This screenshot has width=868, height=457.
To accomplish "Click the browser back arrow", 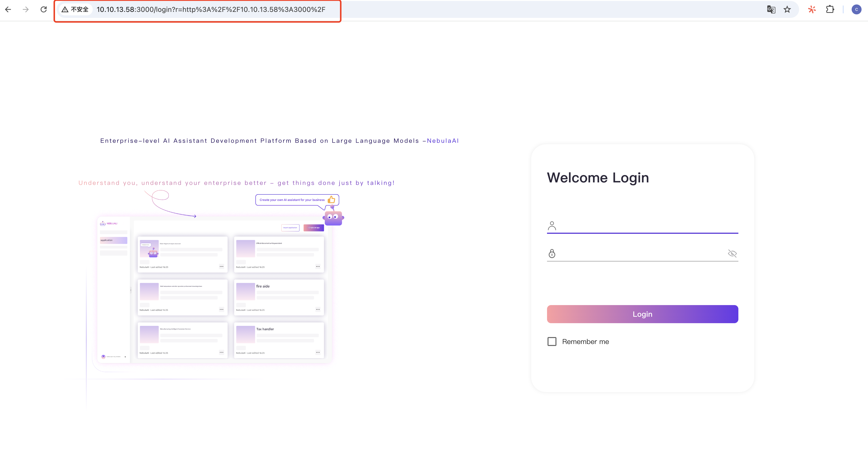I will 8,9.
